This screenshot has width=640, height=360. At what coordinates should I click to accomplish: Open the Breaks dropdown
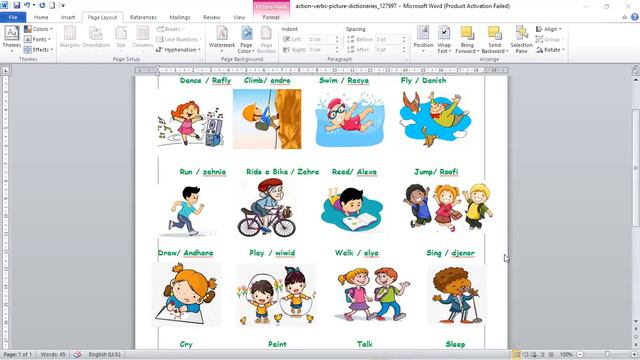point(170,29)
